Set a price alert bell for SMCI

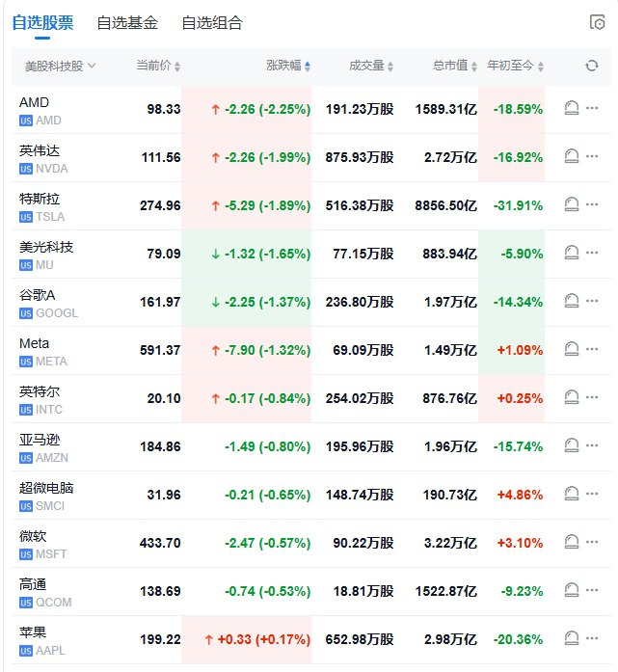pyautogui.click(x=572, y=494)
